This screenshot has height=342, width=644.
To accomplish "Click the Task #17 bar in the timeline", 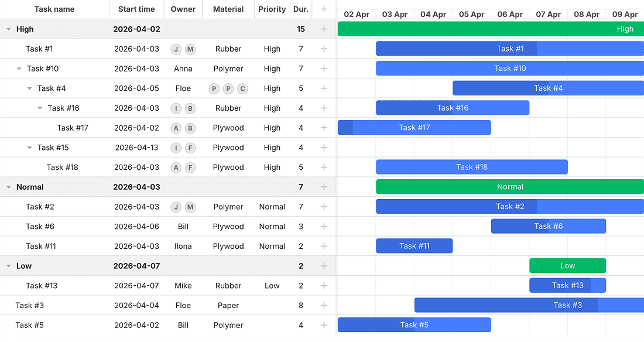I will pyautogui.click(x=415, y=128).
